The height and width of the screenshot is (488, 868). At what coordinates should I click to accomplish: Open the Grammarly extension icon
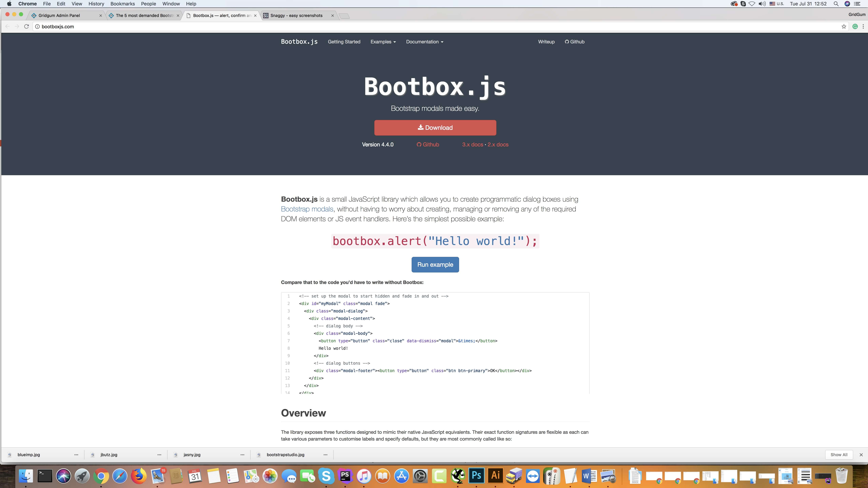tap(855, 27)
